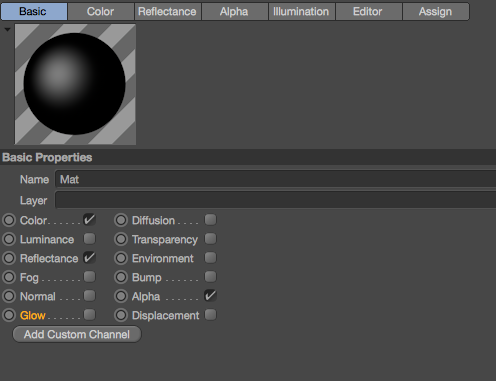The height and width of the screenshot is (381, 496).
Task: Click the animation dot beside Bump
Action: pyautogui.click(x=121, y=277)
